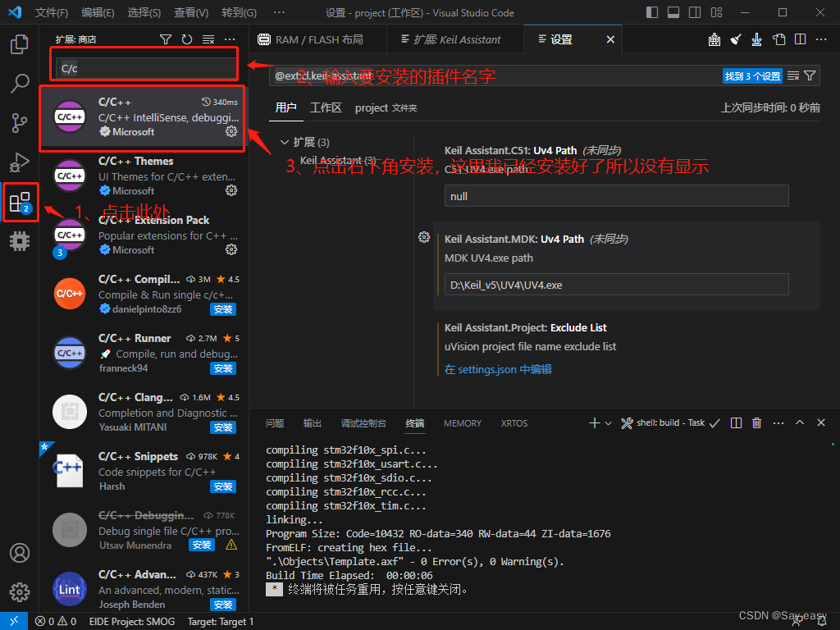Install the C/C++ Runner extension
840x630 pixels.
pos(223,368)
